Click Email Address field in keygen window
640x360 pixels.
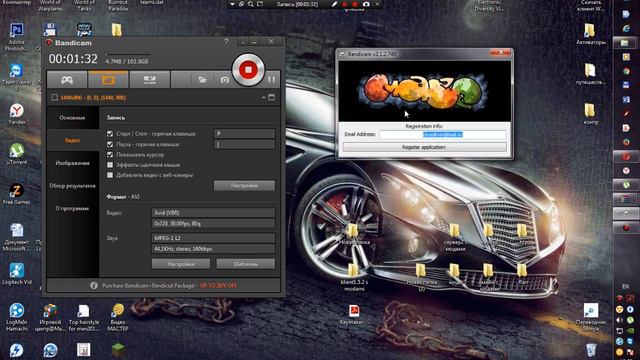[442, 134]
